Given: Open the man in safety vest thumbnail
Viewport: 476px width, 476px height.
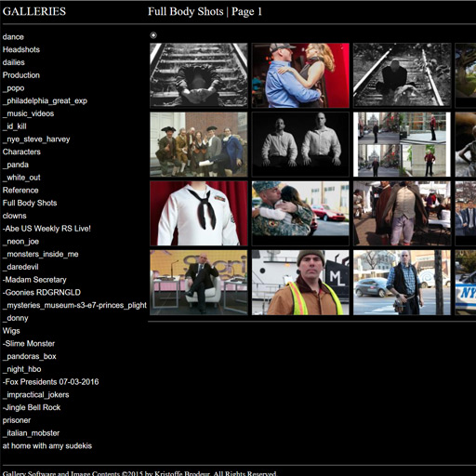Looking at the screenshot, I should (300, 283).
